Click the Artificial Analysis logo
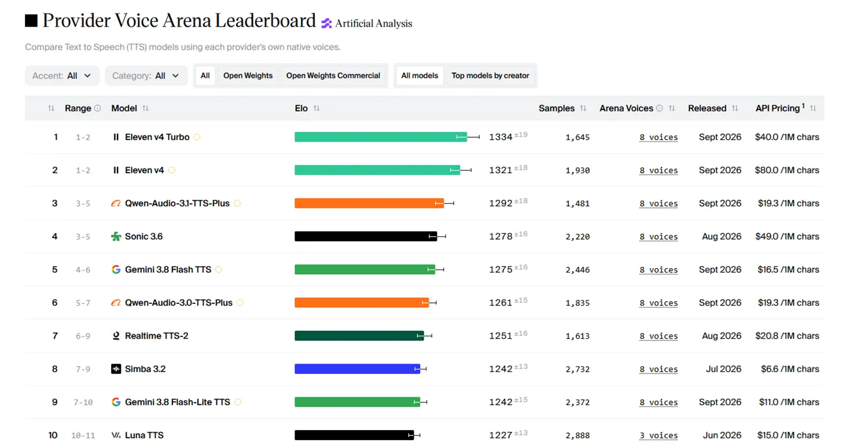This screenshot has width=868, height=447. pos(367,23)
